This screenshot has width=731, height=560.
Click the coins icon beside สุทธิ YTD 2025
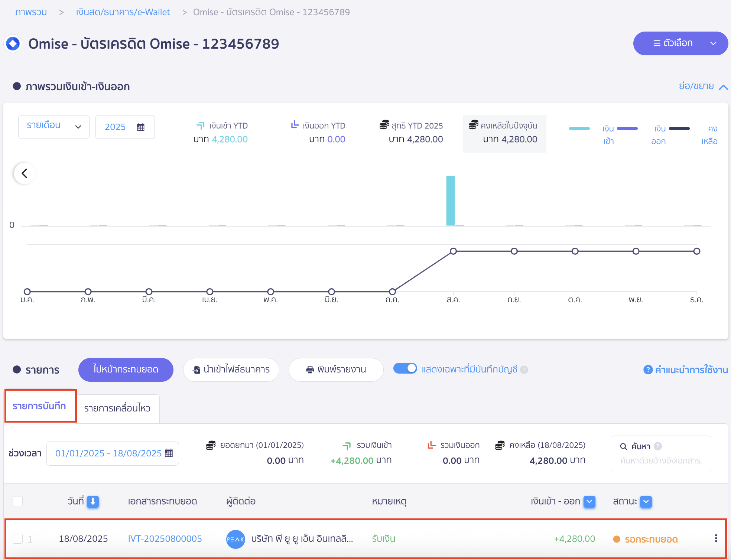384,125
